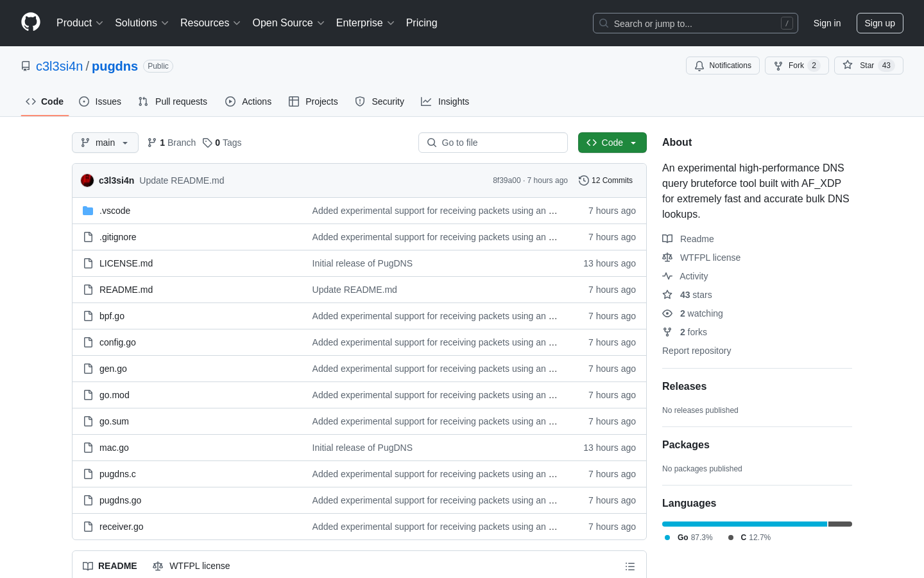Image resolution: width=924 pixels, height=578 pixels.
Task: Click the file icon beside bpf.go
Action: [88, 316]
